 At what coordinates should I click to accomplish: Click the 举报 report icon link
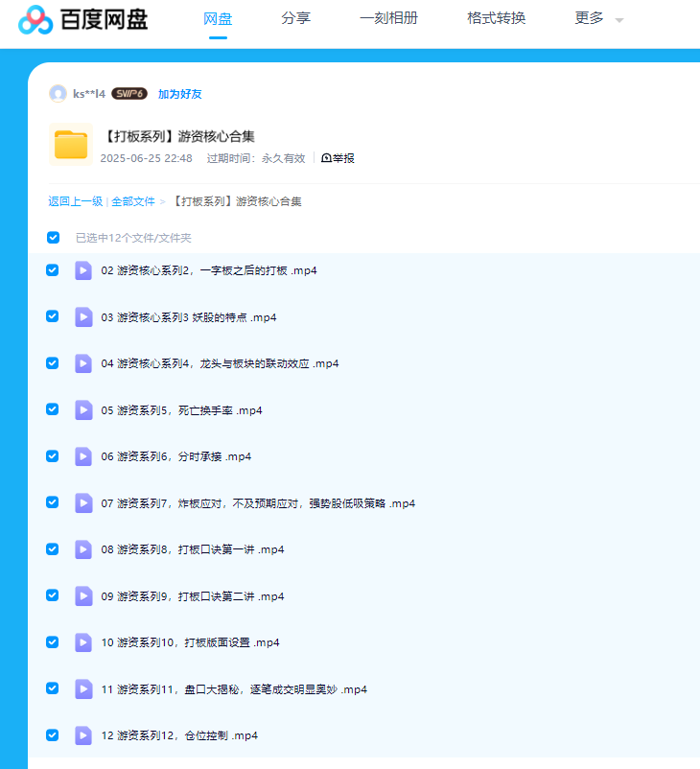[338, 158]
